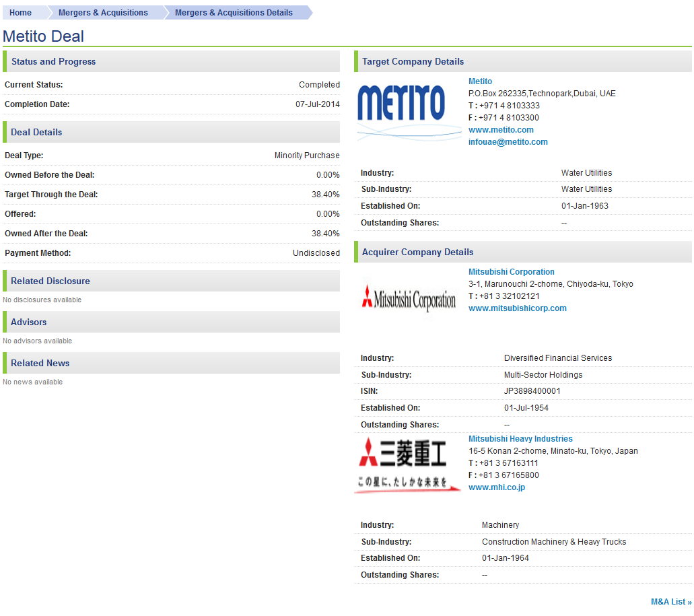Viewport: 694px width, 616px height.
Task: Select Construction Machinery & Heavy Trucks text
Action: point(554,542)
